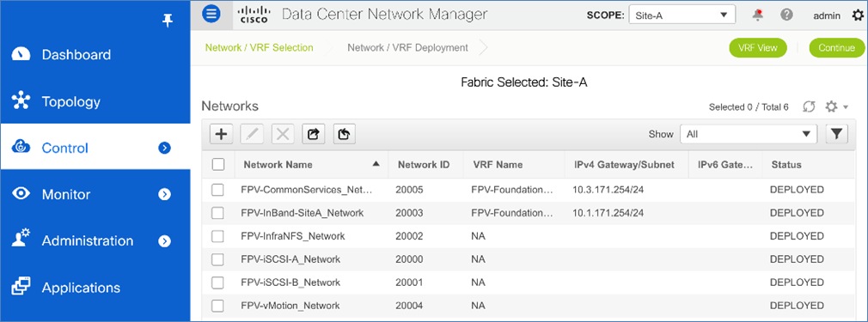Go to Network / VRF Selection step
Image resolution: width=868 pixels, height=322 pixels.
coord(259,47)
